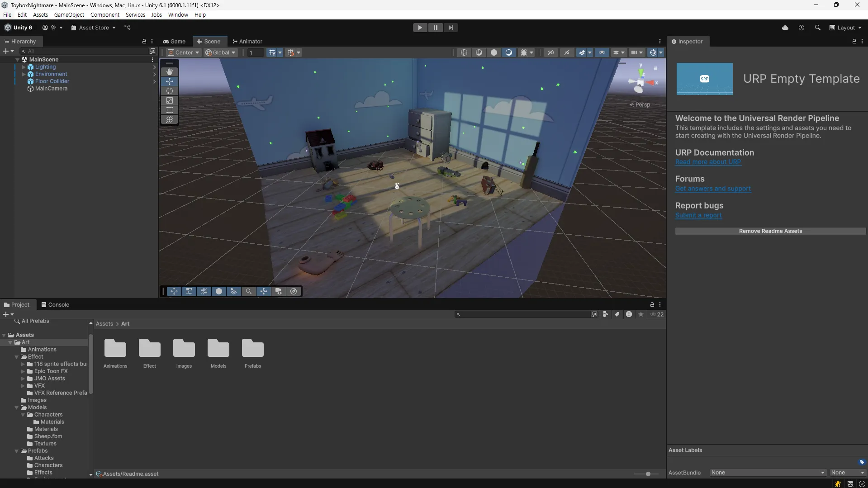The image size is (868, 488).
Task: Toggle grid snapping increment icon
Action: (291, 52)
